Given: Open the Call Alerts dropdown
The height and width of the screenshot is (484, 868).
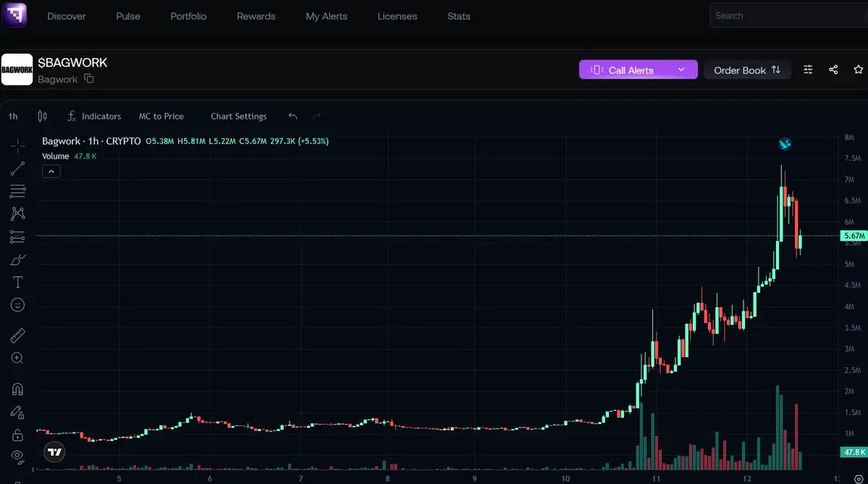Looking at the screenshot, I should click(x=639, y=70).
